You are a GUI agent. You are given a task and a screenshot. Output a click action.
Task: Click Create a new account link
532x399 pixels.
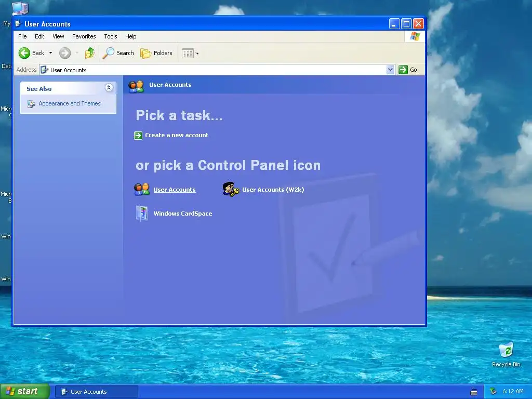point(177,135)
